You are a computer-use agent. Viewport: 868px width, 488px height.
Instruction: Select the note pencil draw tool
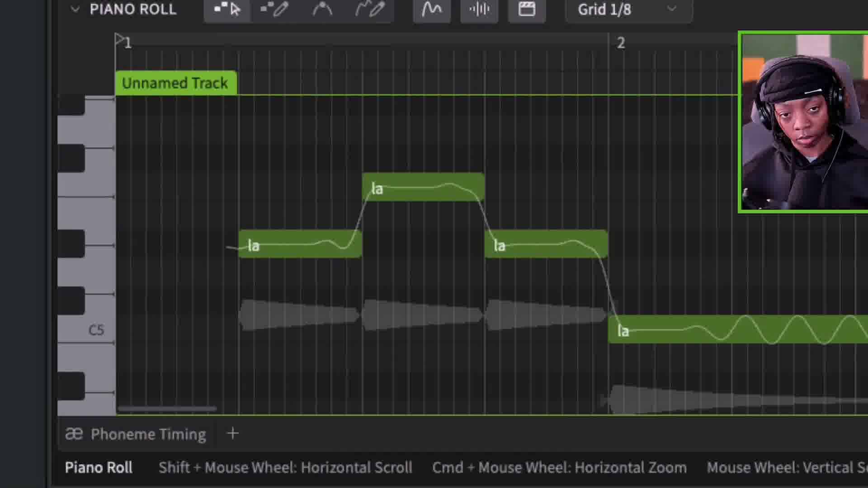click(x=274, y=9)
